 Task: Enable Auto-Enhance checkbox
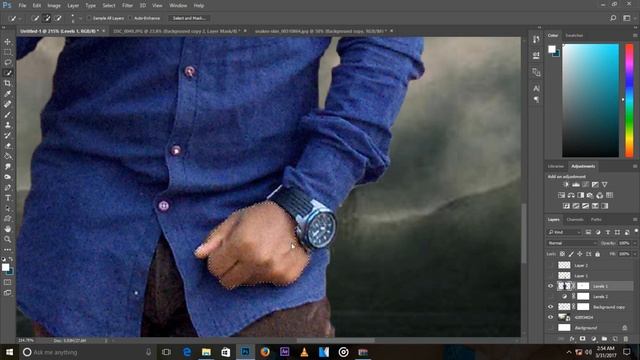point(130,18)
